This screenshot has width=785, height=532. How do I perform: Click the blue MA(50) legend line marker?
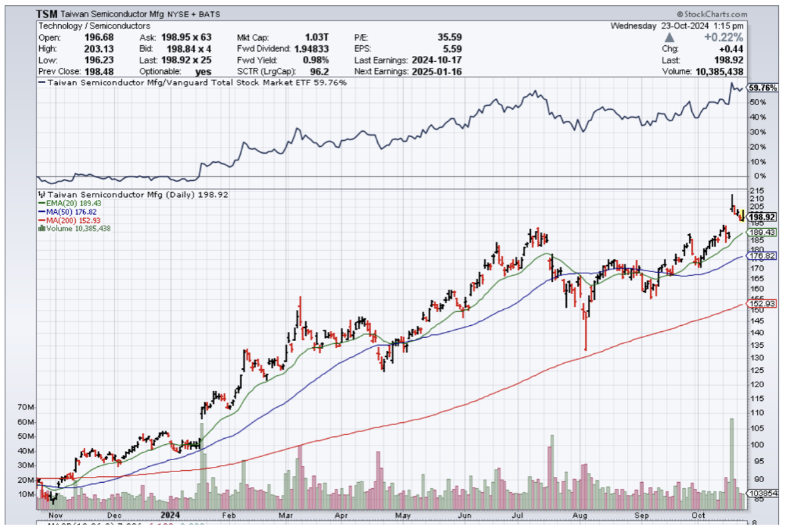(x=42, y=211)
